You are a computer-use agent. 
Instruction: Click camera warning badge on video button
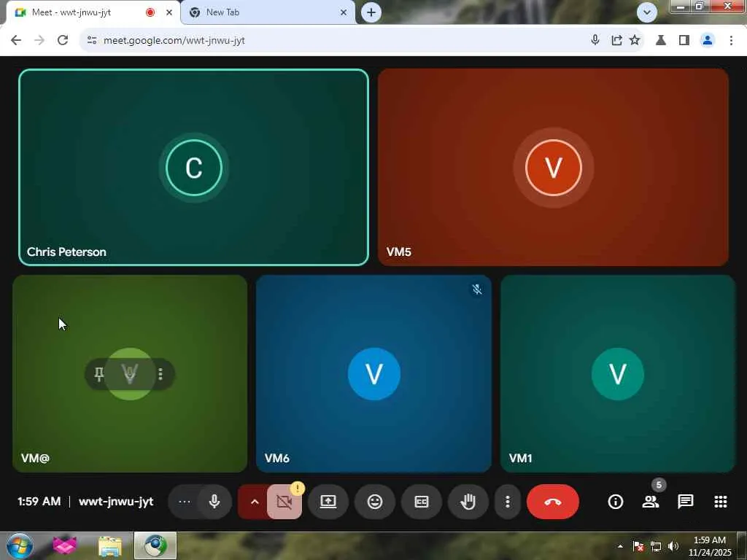pyautogui.click(x=298, y=488)
